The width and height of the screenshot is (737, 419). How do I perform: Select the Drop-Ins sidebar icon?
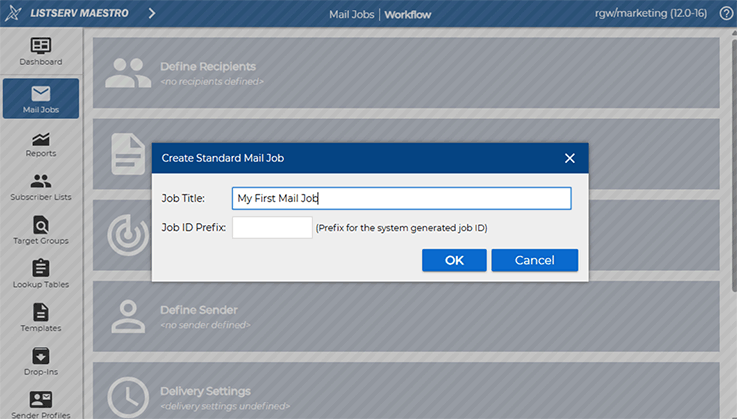41,355
